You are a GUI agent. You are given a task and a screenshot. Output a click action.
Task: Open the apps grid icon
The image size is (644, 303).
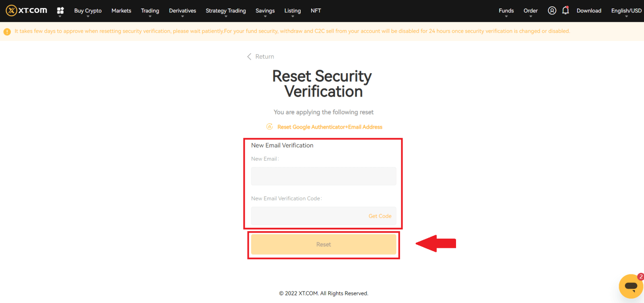click(60, 10)
